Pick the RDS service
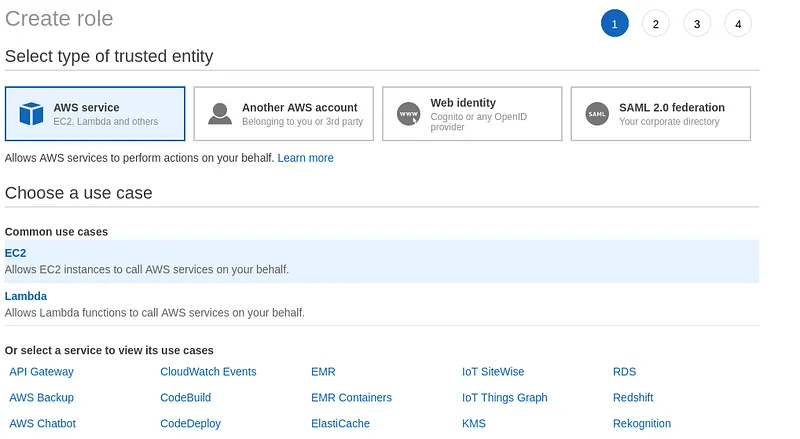The height and width of the screenshot is (439, 800). (x=624, y=372)
